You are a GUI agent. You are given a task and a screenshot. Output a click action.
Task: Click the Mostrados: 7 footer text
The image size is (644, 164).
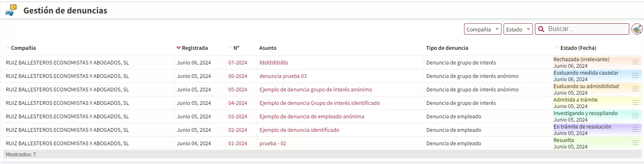[x=21, y=154]
